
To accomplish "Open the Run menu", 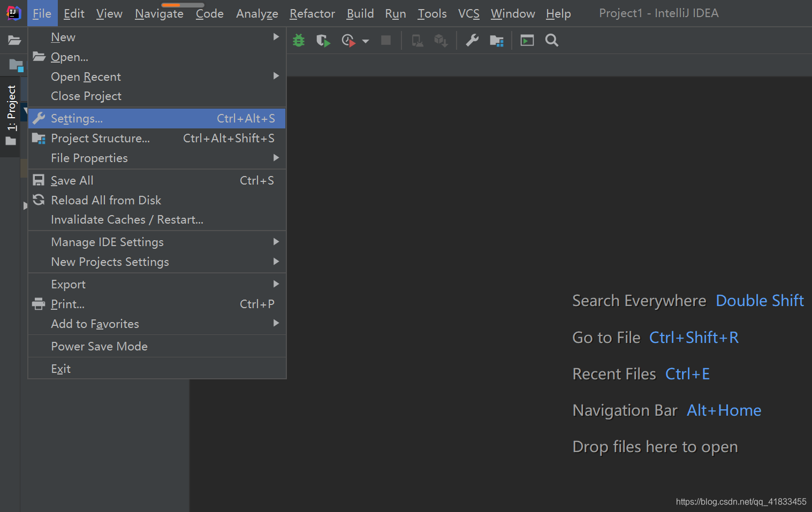I will (396, 13).
